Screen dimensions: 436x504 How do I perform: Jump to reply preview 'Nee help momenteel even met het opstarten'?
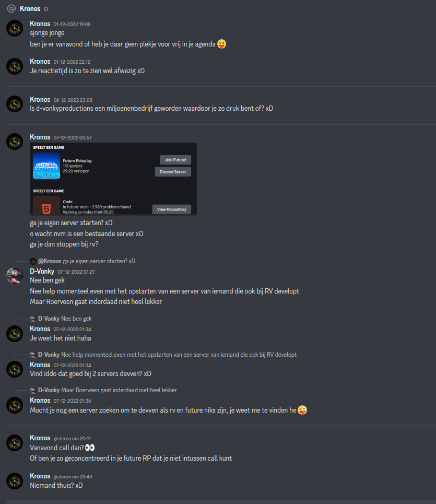point(163,355)
